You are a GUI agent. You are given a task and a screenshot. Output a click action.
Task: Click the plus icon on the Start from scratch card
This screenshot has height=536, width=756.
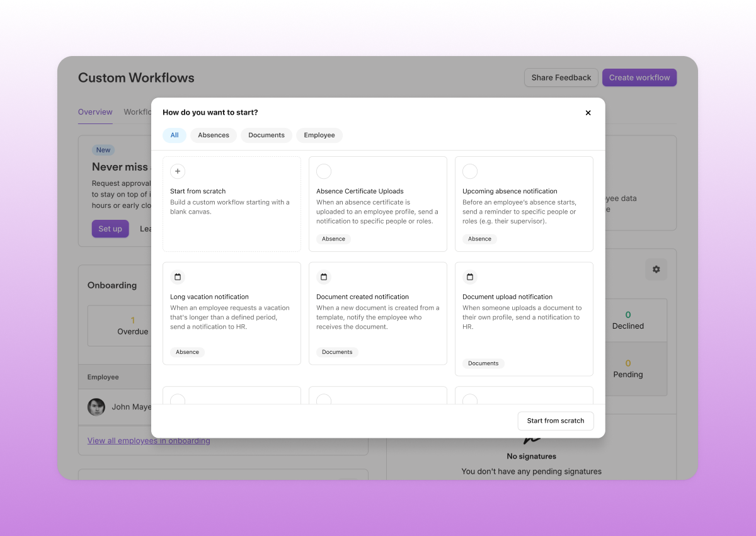tap(177, 171)
